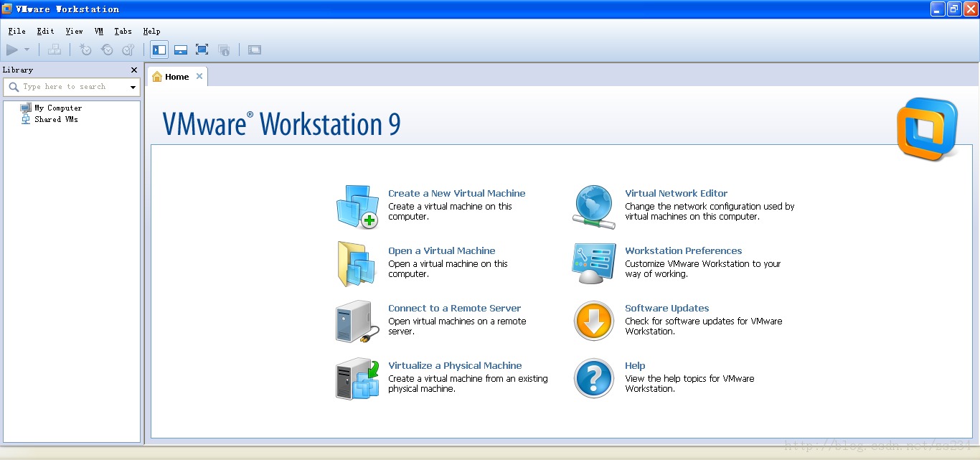Open the Edit menu
Viewport: 980px width, 460px height.
tap(45, 32)
